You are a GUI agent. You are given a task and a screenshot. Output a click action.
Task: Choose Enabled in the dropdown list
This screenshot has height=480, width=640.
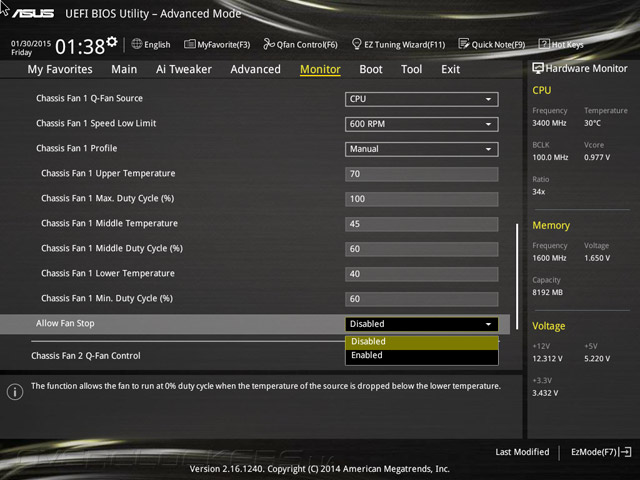422,356
